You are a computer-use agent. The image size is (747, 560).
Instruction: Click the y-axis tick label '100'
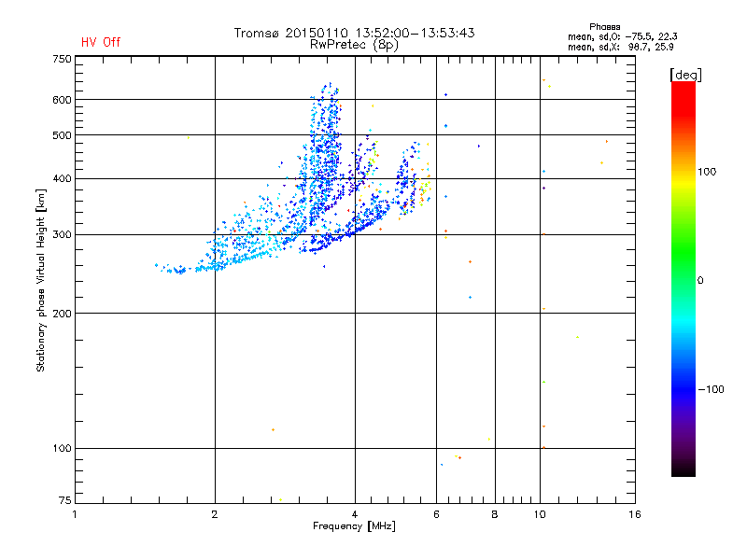click(63, 449)
